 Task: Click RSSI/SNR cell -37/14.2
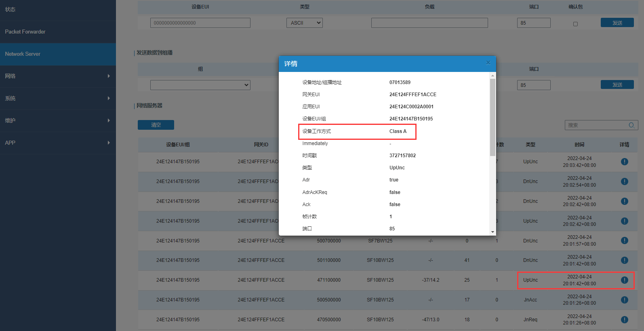click(431, 280)
